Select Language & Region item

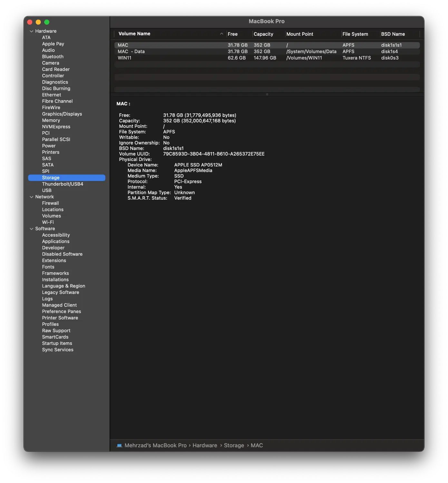point(63,286)
